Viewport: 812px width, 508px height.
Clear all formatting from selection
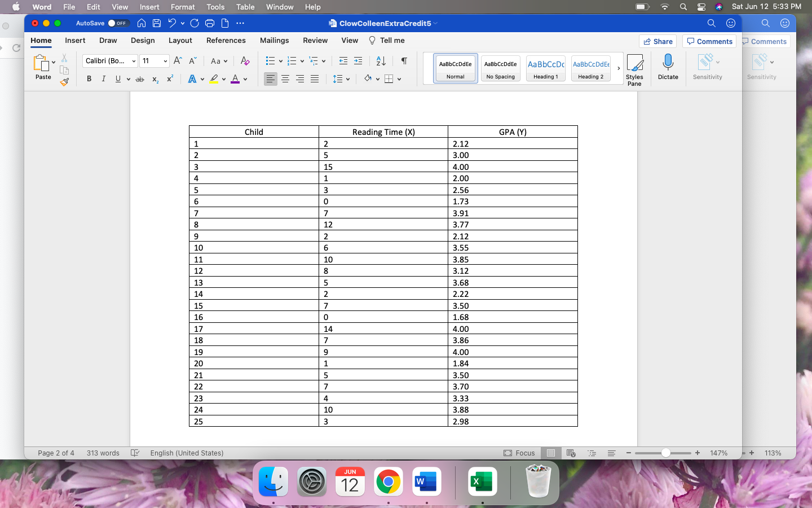point(245,61)
